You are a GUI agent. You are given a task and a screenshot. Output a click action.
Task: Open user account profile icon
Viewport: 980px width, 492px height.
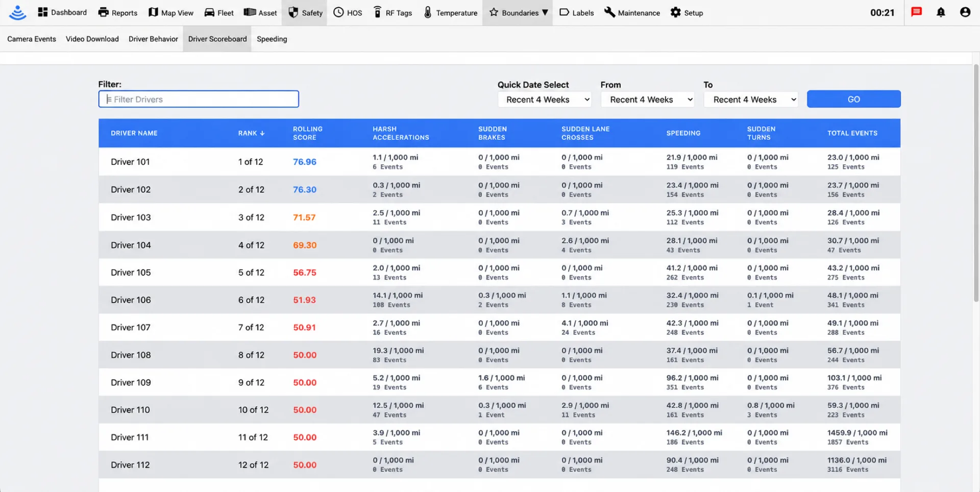(965, 12)
